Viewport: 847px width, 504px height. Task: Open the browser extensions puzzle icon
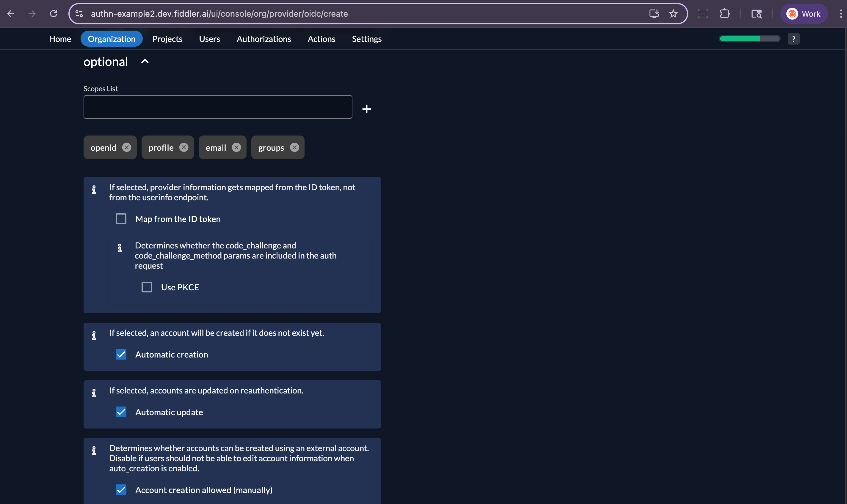[x=725, y=14]
